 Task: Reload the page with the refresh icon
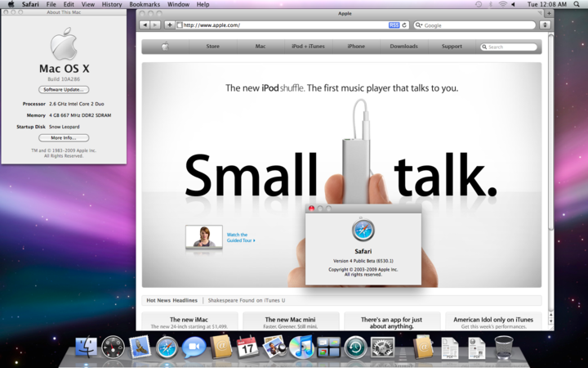point(404,25)
